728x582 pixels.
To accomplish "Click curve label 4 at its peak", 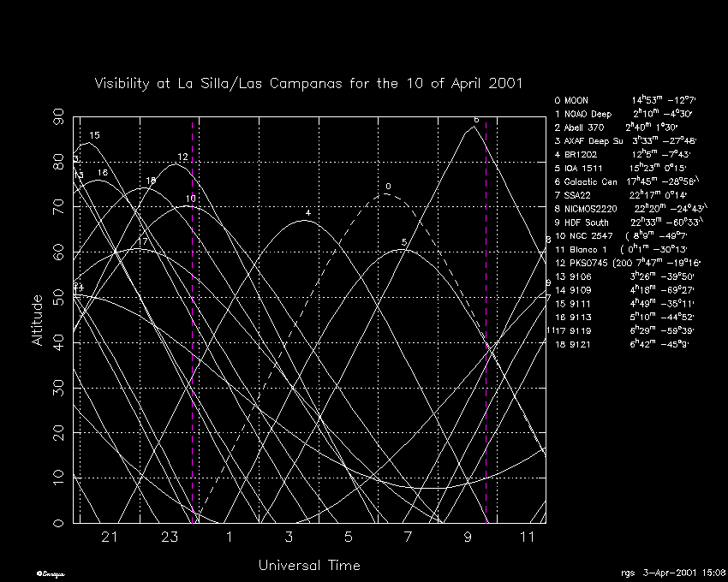I will (307, 213).
